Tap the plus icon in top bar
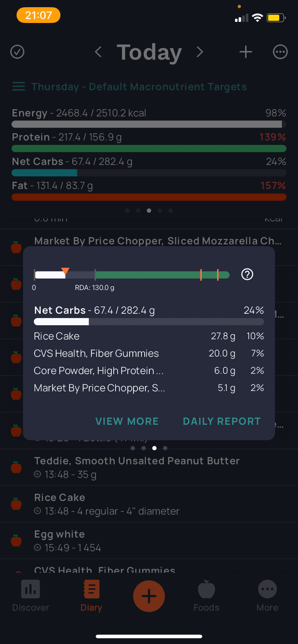Image resolution: width=298 pixels, height=644 pixels. 246,52
